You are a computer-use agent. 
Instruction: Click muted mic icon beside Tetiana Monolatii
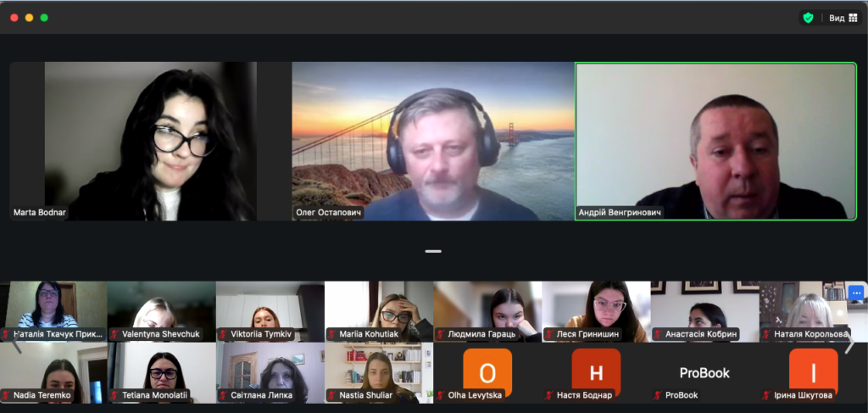(x=114, y=395)
